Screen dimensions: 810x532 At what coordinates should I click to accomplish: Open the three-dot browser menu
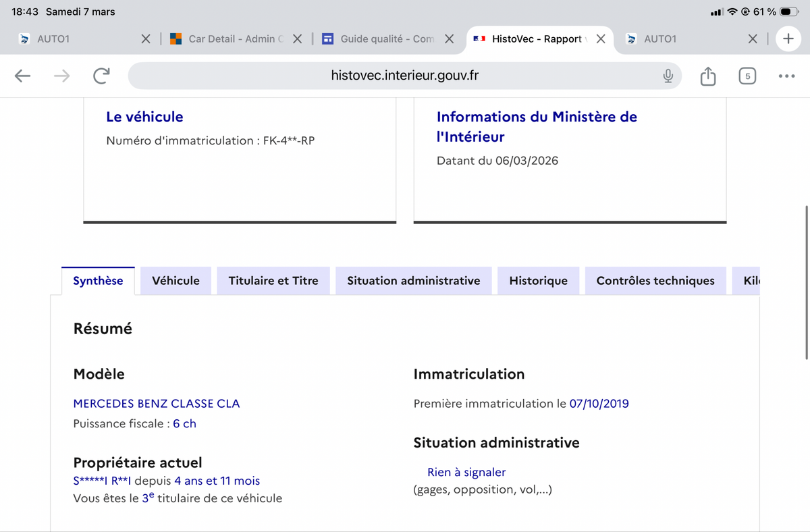(x=786, y=76)
